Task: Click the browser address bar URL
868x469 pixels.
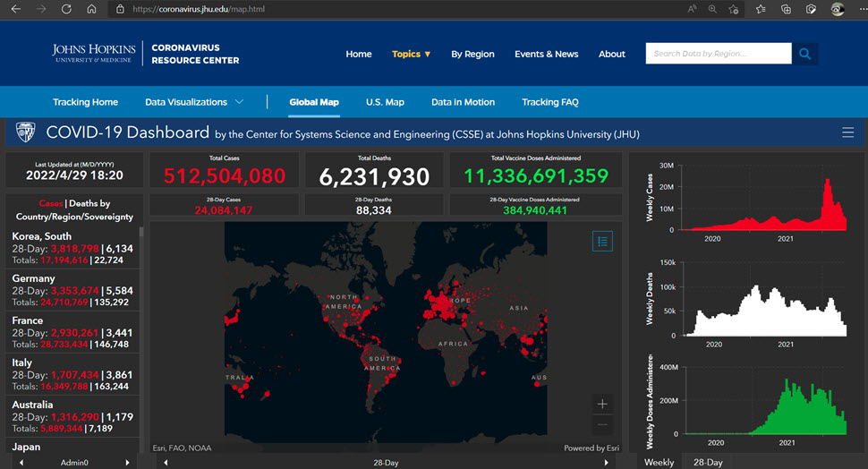Action: (199, 9)
